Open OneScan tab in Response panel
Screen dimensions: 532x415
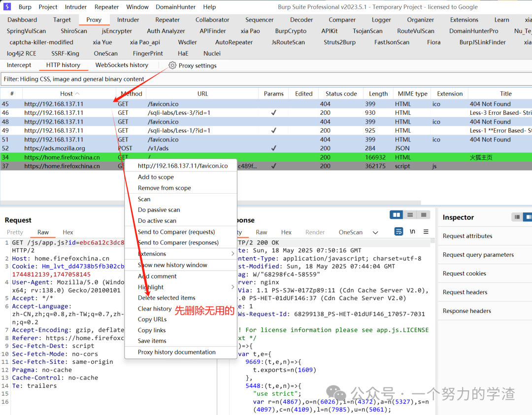351,232
